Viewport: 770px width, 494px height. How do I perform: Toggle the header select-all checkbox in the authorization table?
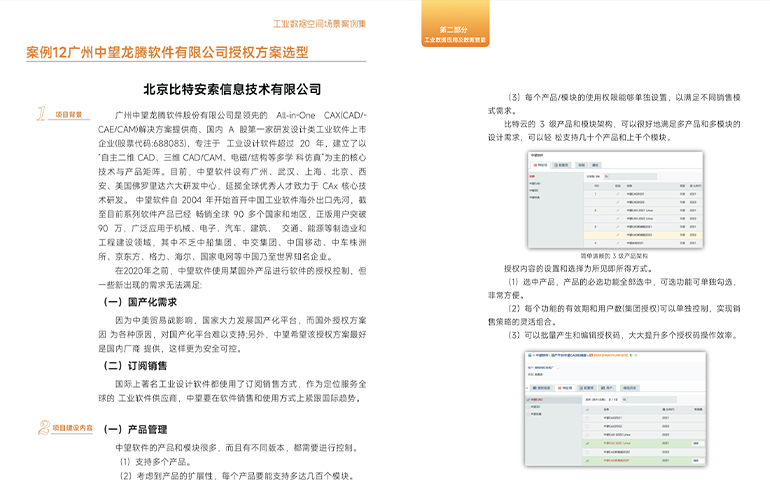pos(587,410)
